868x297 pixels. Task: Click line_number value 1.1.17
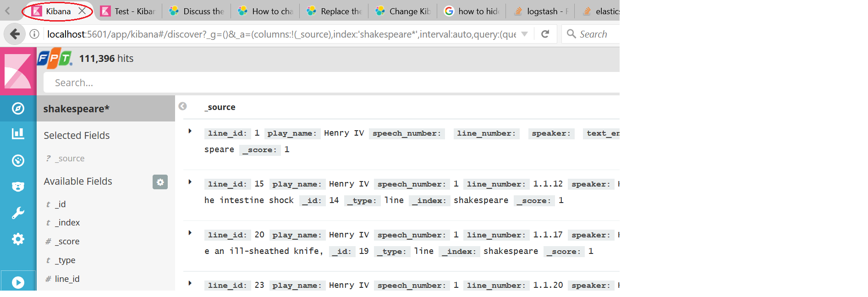(x=548, y=235)
